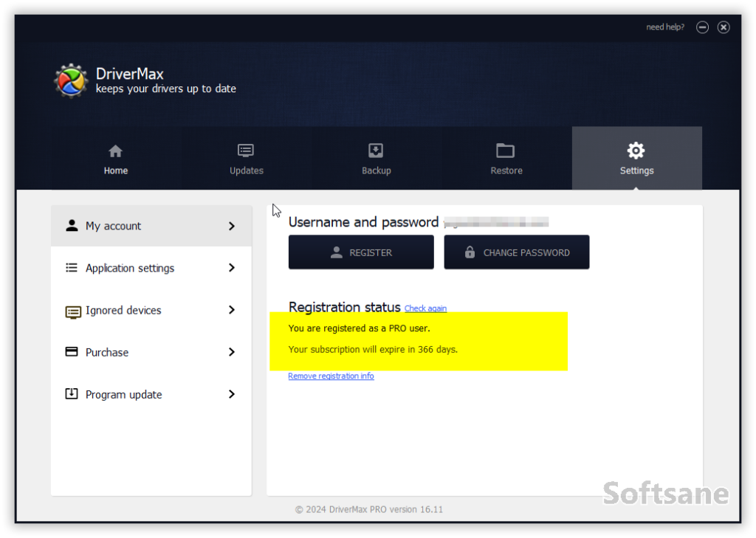Click the Home house icon
Image resolution: width=756 pixels, height=538 pixels.
[x=116, y=151]
